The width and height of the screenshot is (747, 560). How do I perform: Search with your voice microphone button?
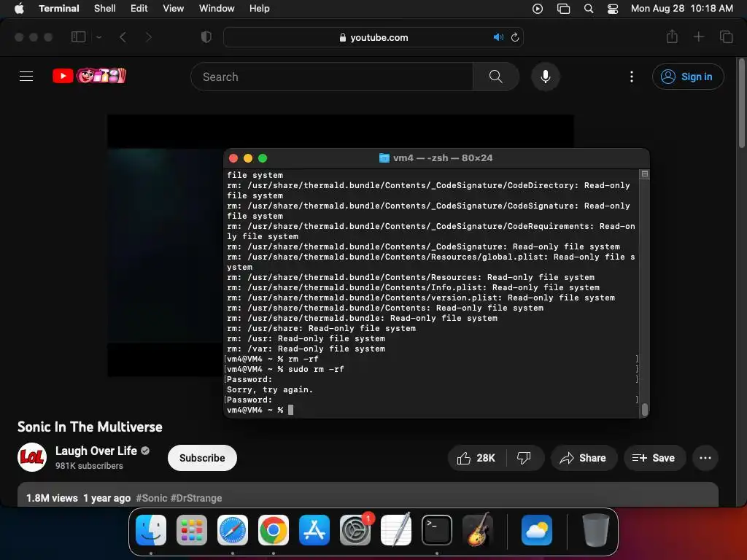point(546,77)
